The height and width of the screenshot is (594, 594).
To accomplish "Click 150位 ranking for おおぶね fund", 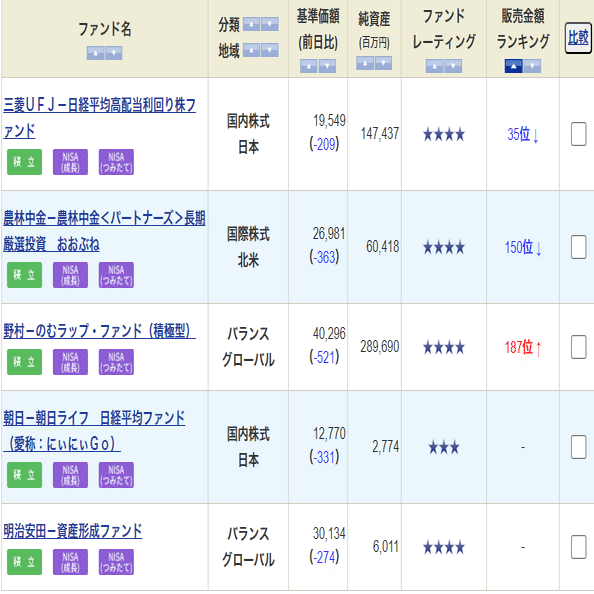I will click(523, 247).
